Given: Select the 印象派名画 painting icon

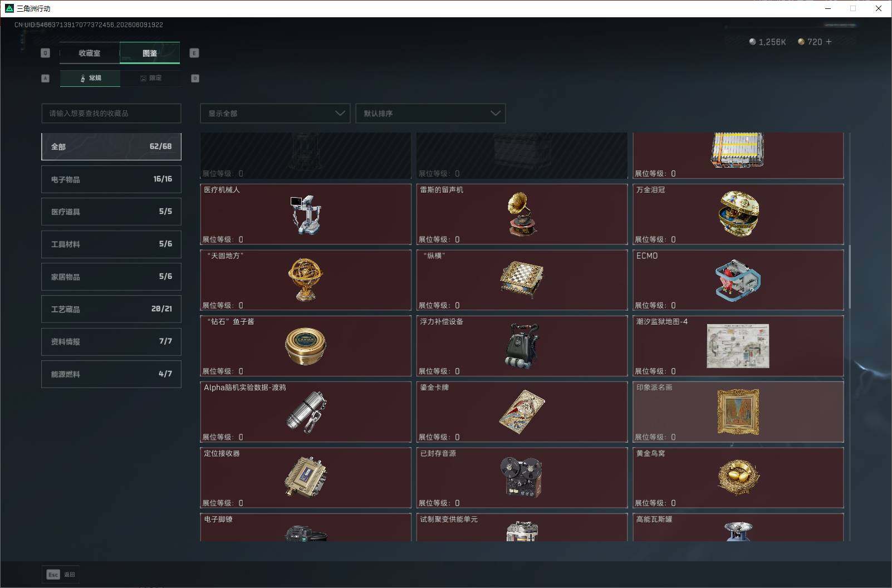Looking at the screenshot, I should click(x=738, y=412).
